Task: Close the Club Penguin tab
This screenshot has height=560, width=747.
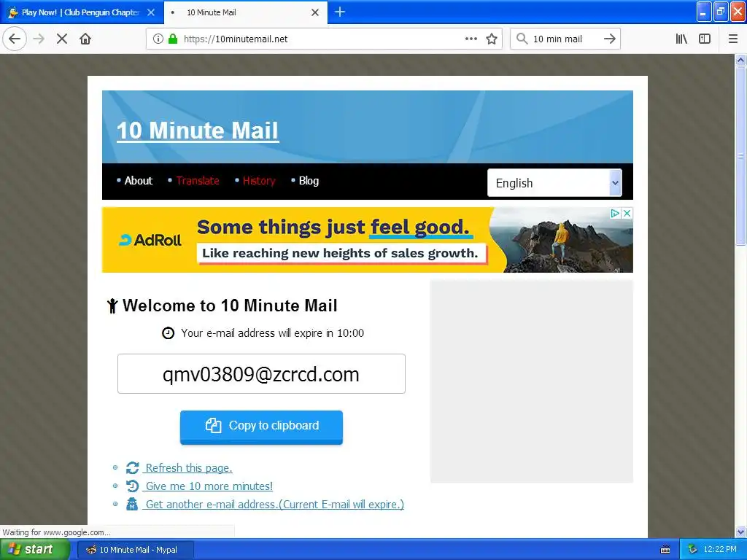Action: 151,12
